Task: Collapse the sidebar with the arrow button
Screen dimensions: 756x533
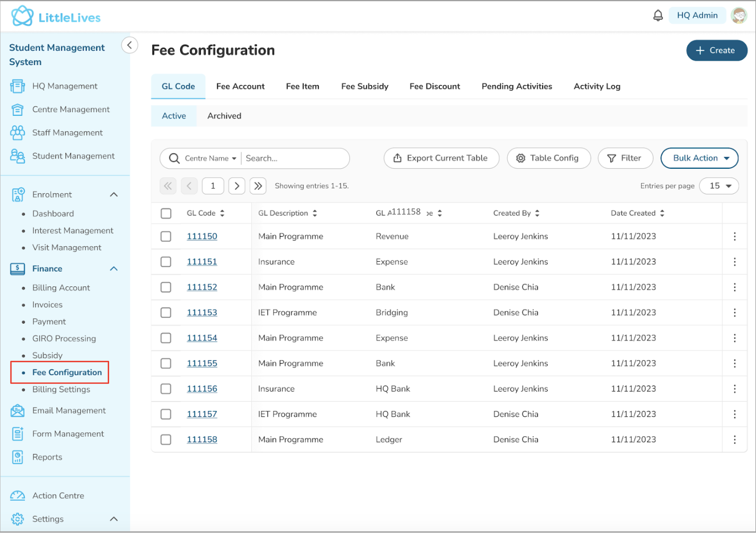Action: click(130, 45)
